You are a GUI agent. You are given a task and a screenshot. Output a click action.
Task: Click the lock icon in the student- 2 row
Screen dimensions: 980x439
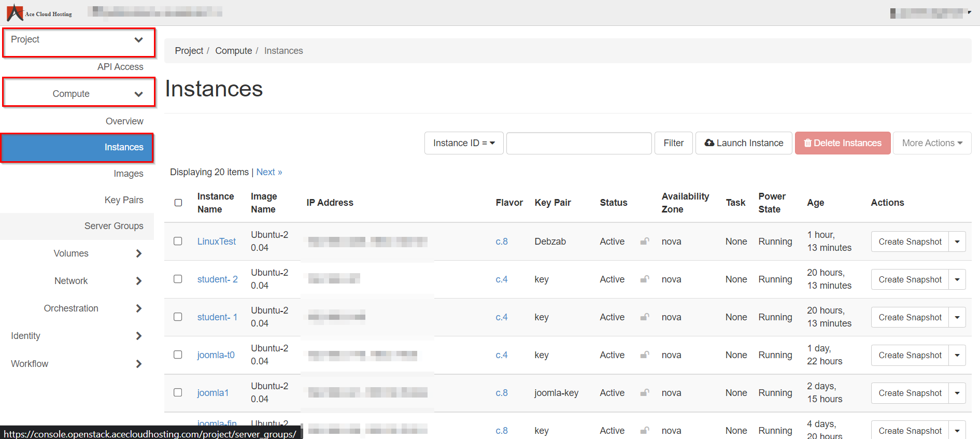click(644, 279)
